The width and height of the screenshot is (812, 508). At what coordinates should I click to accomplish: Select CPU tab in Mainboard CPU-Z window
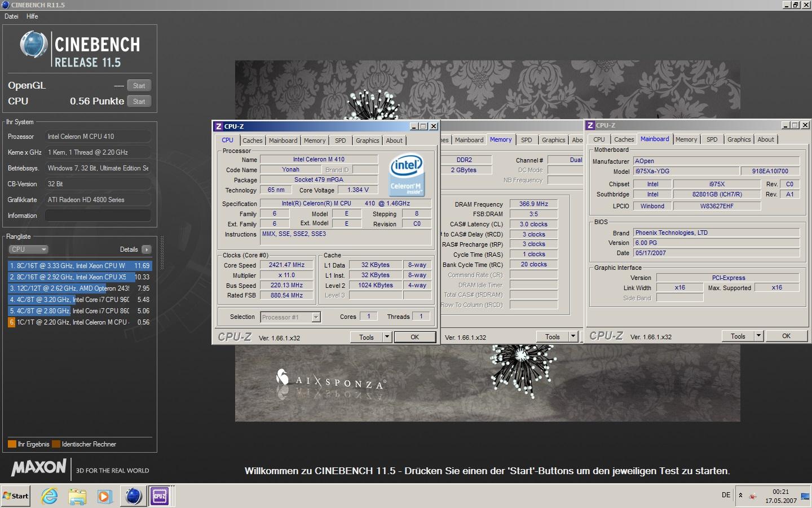[599, 139]
